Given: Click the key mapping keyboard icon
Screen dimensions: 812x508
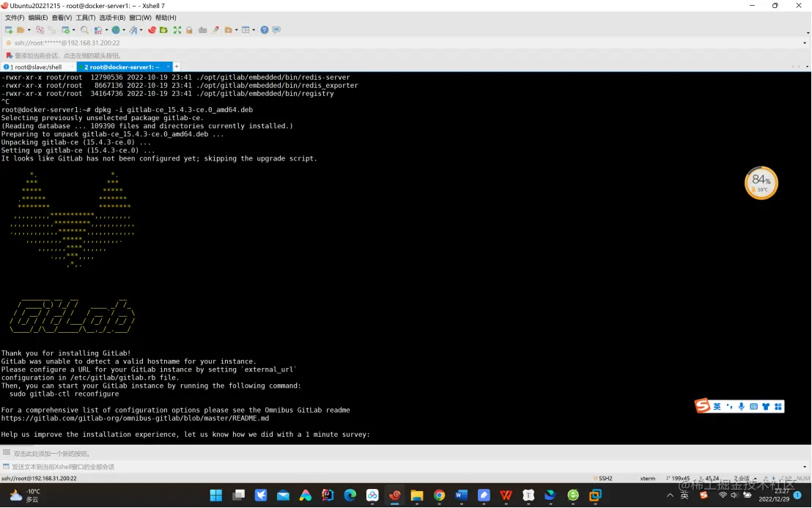Looking at the screenshot, I should click(202, 30).
